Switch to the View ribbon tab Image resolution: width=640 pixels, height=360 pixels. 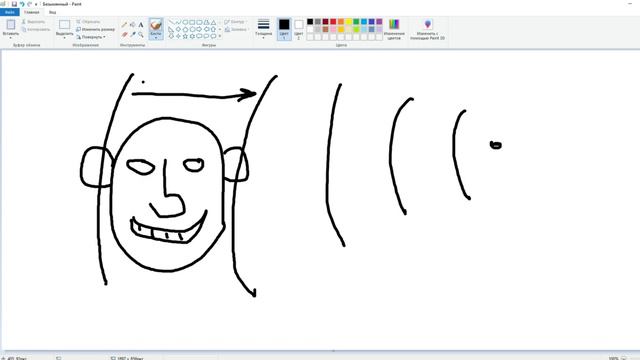click(x=53, y=12)
